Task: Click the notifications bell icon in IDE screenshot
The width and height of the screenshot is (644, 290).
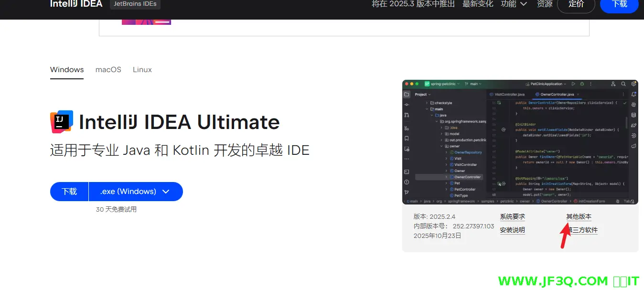Action: (x=633, y=95)
